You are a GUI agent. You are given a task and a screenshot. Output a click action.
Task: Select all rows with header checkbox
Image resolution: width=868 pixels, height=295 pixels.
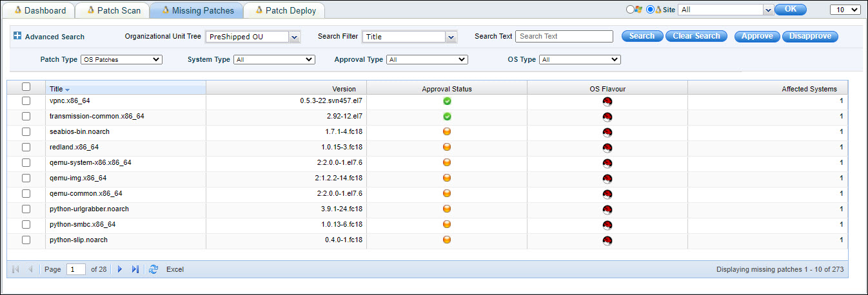(x=26, y=86)
